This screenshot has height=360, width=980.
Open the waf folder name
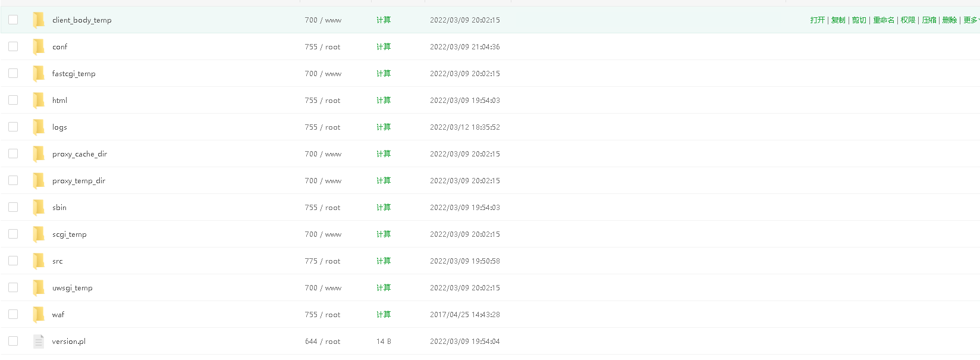[58, 315]
